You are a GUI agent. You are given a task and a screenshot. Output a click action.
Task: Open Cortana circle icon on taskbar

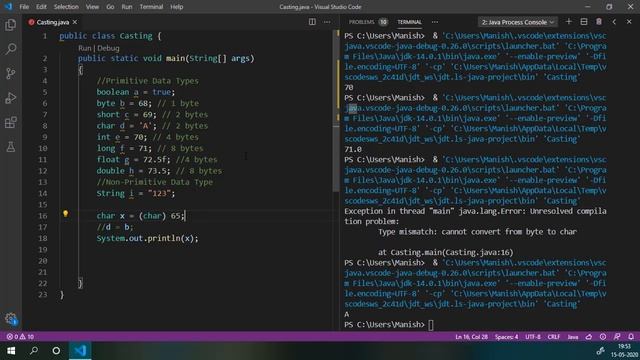[x=56, y=351]
